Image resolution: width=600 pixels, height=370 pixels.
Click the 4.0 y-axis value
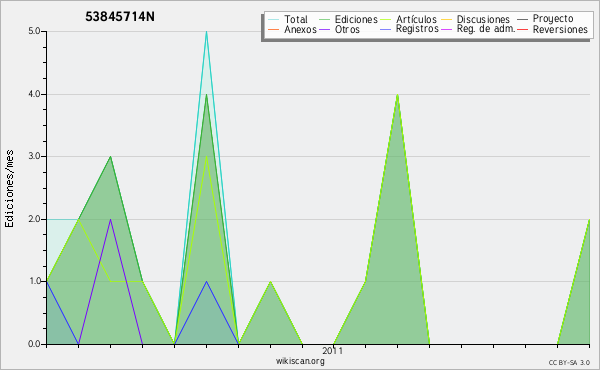[x=34, y=94]
